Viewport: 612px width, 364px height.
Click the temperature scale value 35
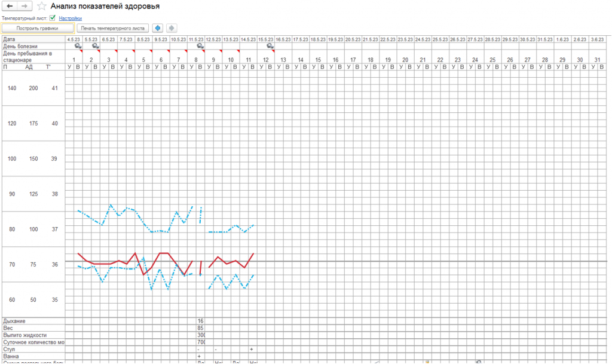coord(54,299)
